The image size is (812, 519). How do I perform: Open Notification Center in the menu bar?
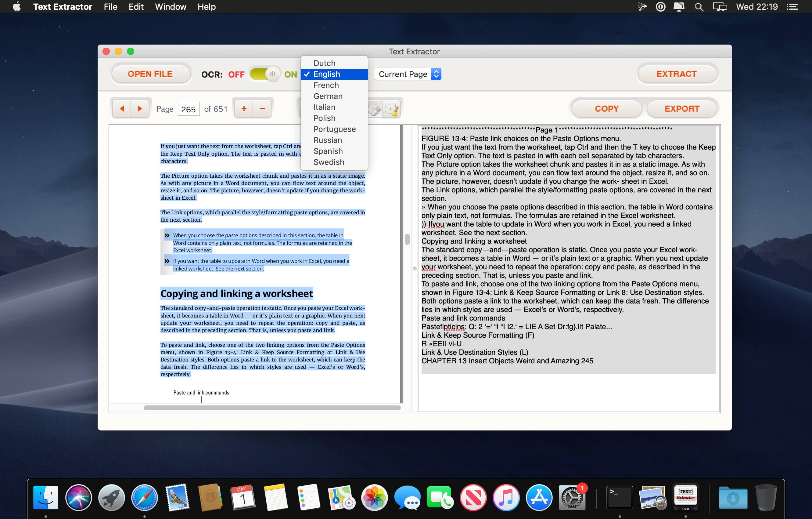pos(792,7)
